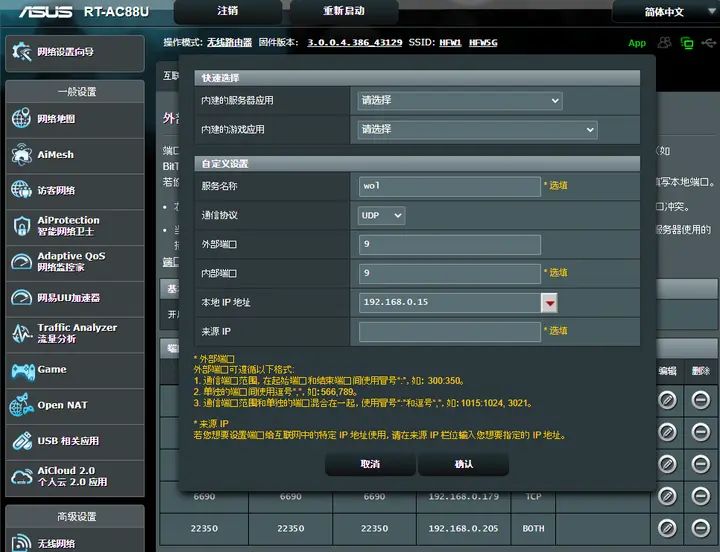720x552 pixels.
Task: Open Traffic Analyzer icon
Action: pos(21,333)
